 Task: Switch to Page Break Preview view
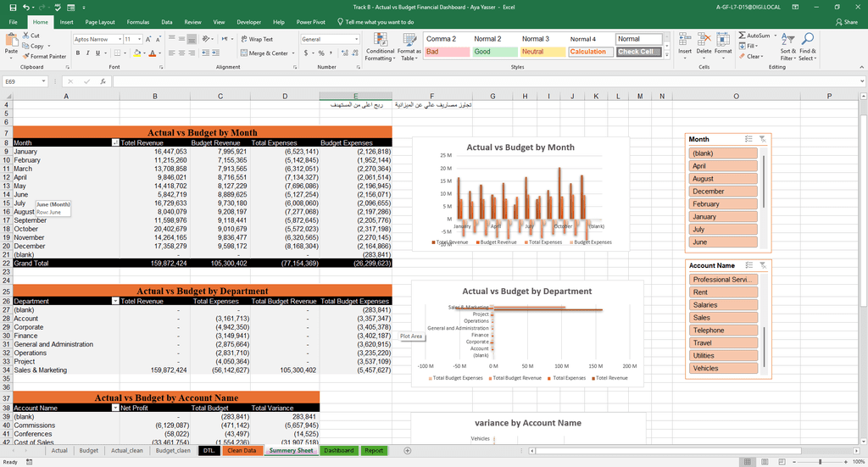pos(782,461)
